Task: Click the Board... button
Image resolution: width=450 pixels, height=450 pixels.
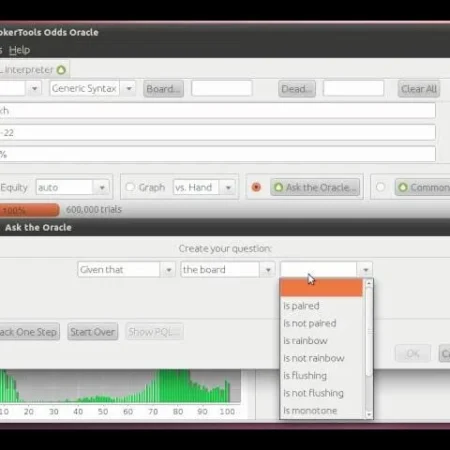Action: click(163, 89)
